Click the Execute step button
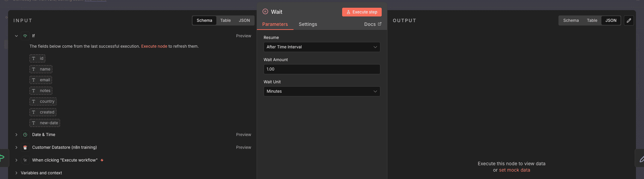Viewport: 644px width, 179px height. click(362, 12)
